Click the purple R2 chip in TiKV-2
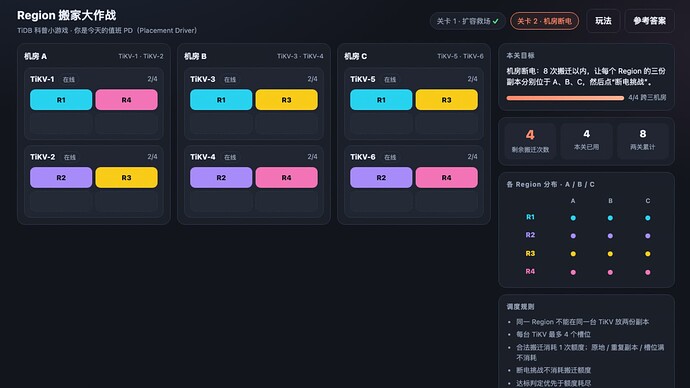 (61, 178)
